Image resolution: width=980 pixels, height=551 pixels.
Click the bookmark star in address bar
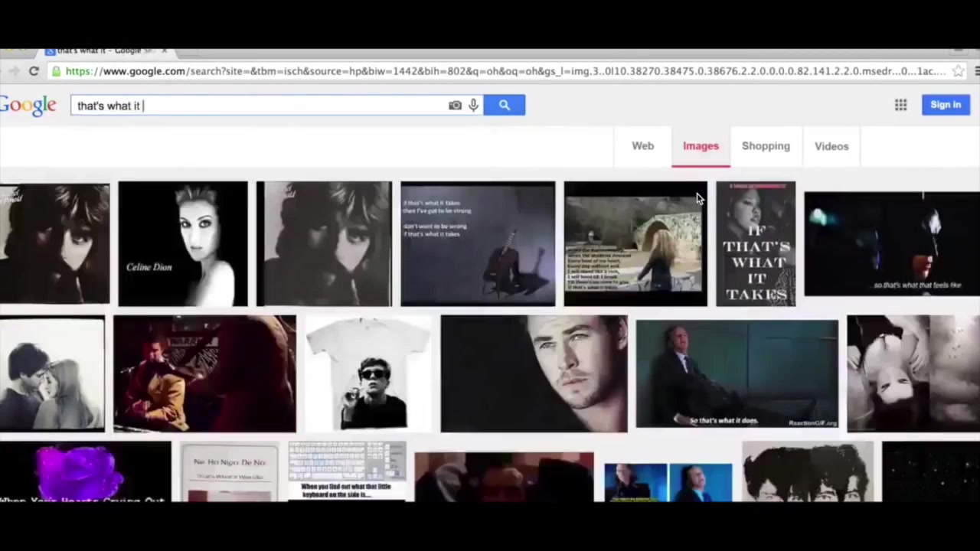(x=959, y=71)
